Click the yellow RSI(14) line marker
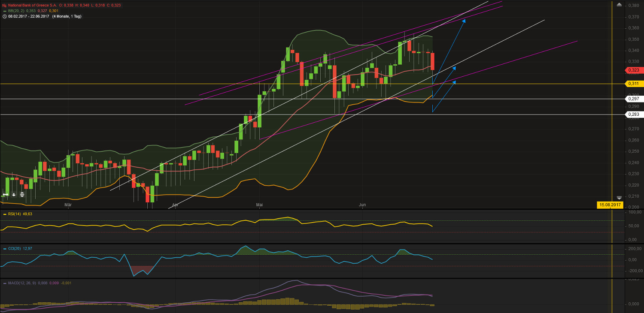The width and height of the screenshot is (644, 313). point(4,214)
